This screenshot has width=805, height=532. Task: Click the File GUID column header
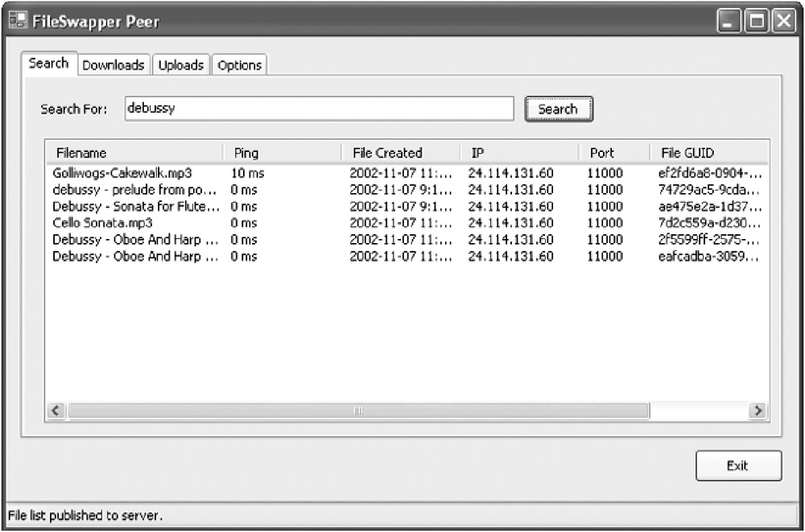(x=708, y=153)
